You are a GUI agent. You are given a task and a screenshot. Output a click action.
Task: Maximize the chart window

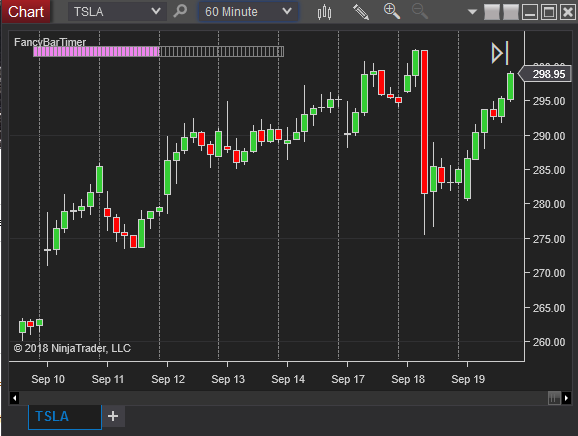point(549,12)
